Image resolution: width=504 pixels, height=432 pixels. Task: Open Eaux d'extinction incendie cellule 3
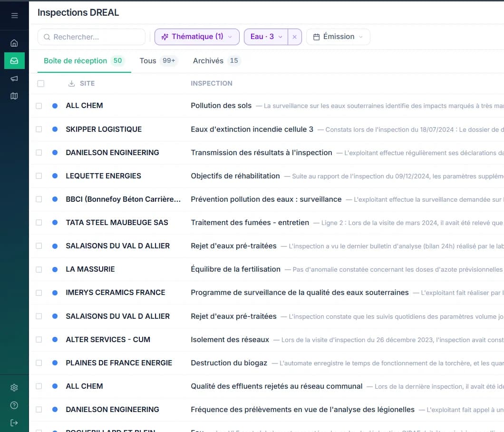tap(252, 129)
